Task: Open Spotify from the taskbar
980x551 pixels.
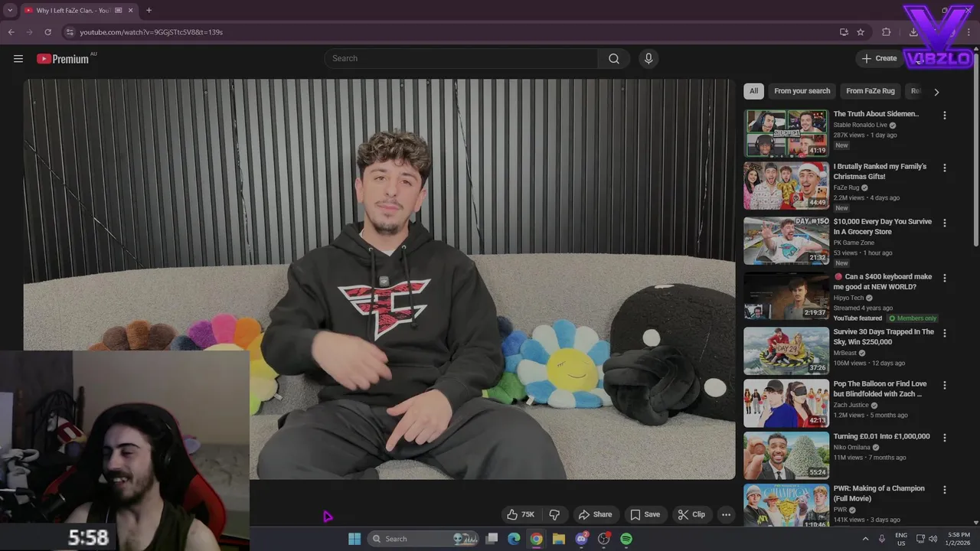Action: coord(626,539)
